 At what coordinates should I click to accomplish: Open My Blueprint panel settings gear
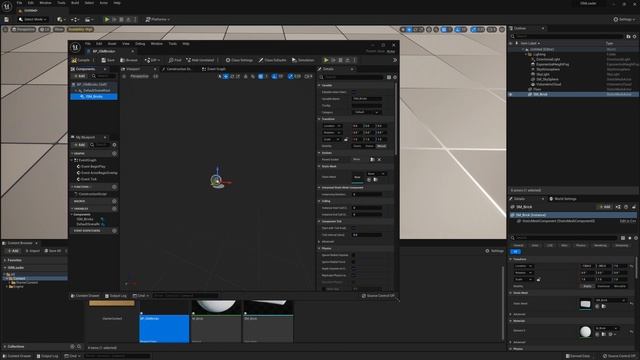click(x=114, y=145)
